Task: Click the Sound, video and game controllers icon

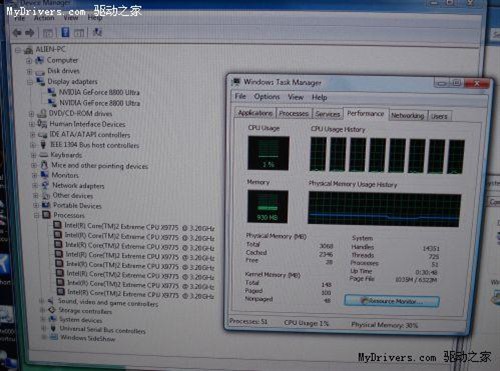Action: (51, 301)
